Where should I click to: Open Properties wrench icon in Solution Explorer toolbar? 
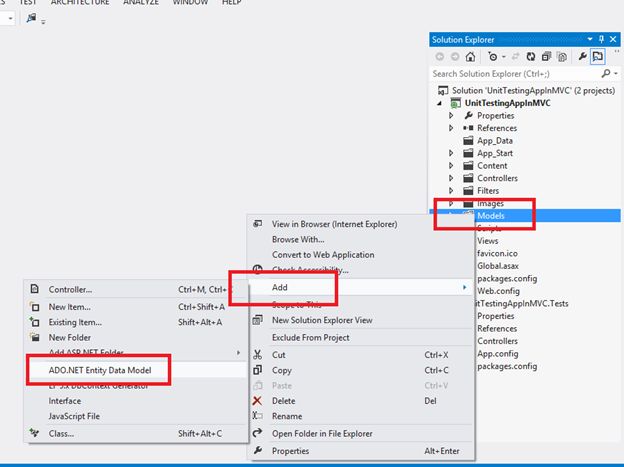582,57
